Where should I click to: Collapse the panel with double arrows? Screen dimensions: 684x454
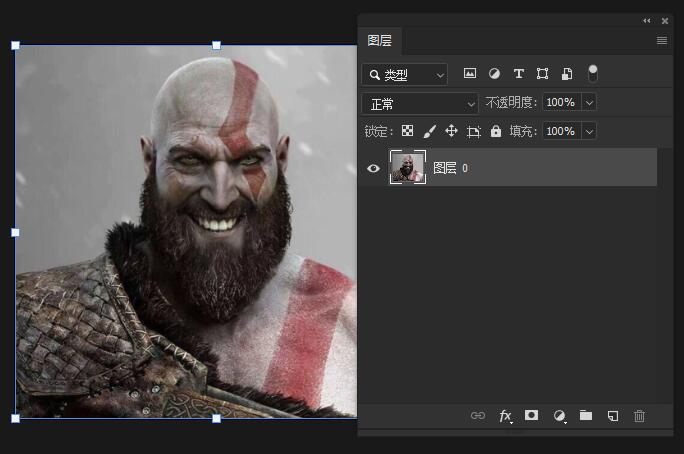(x=646, y=20)
